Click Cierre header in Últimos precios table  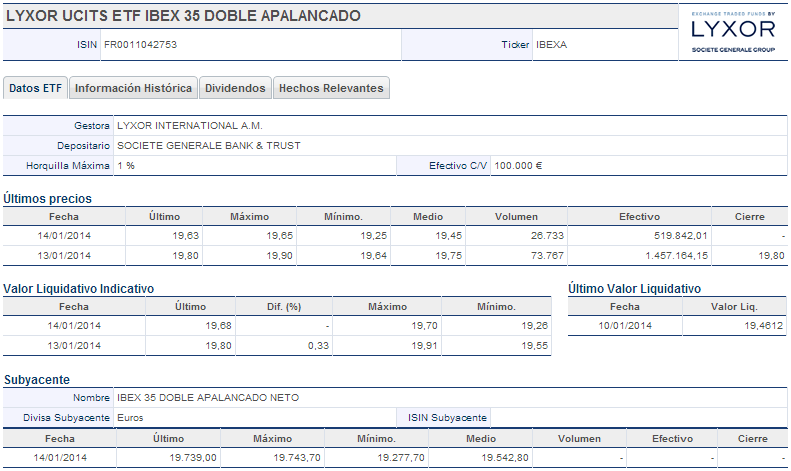[x=750, y=216]
